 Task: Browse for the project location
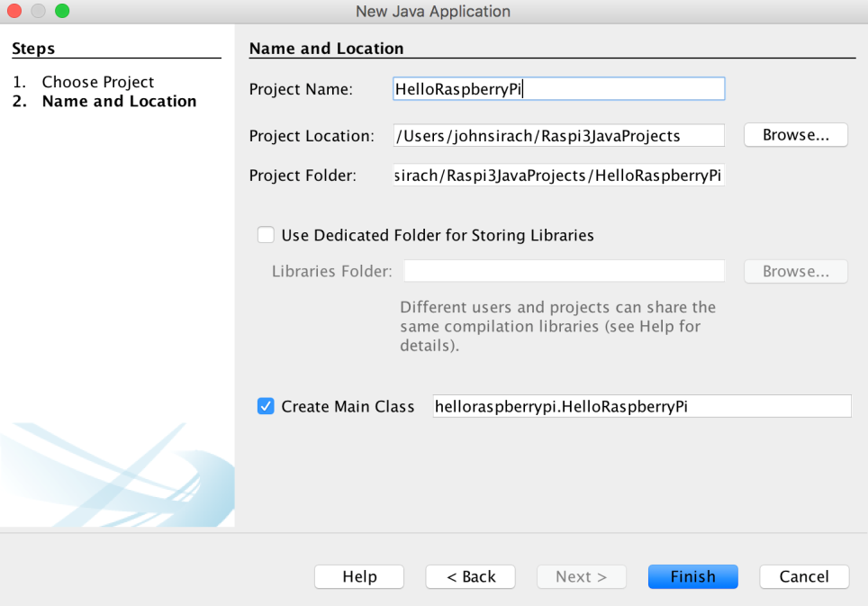(795, 135)
